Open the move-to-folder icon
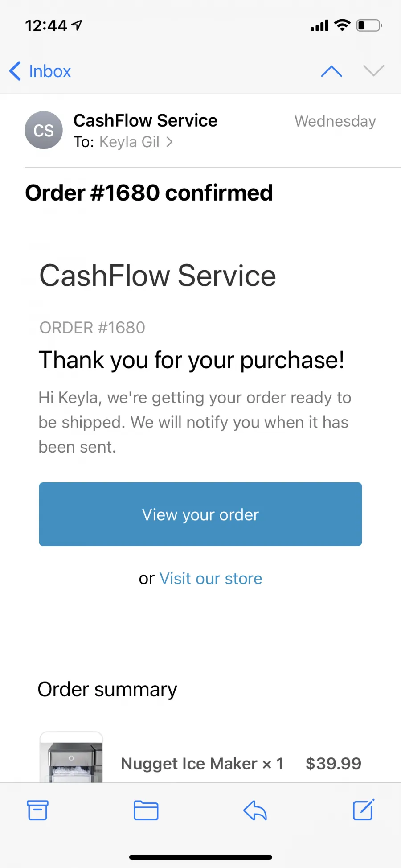Image resolution: width=401 pixels, height=868 pixels. point(146,810)
